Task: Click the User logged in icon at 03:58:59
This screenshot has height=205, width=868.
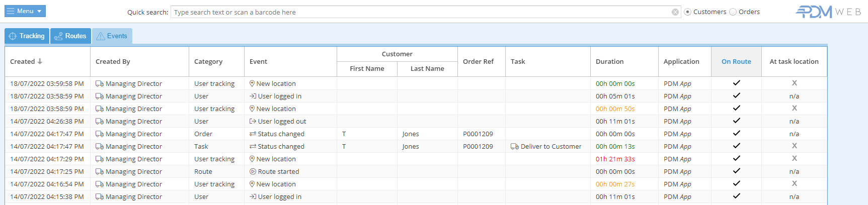Action: tap(253, 96)
